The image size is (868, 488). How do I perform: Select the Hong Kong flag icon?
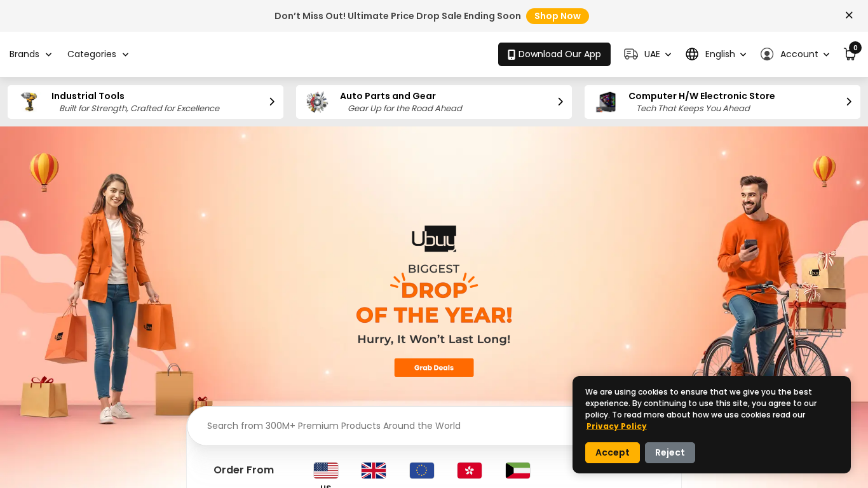[470, 470]
